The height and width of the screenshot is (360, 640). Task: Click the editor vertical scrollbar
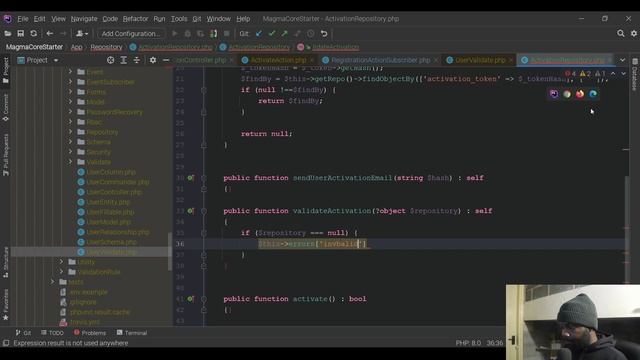(x=627, y=229)
